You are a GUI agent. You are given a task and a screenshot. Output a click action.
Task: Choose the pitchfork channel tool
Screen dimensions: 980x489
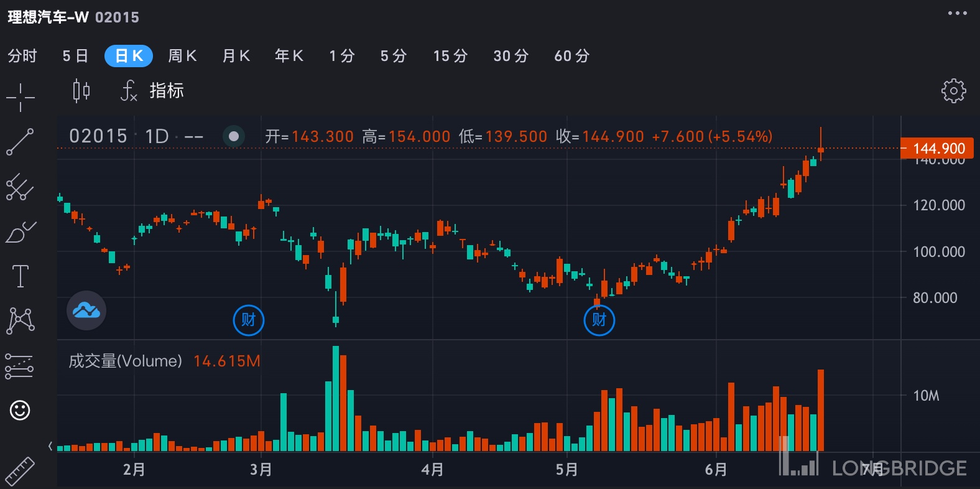(x=20, y=187)
